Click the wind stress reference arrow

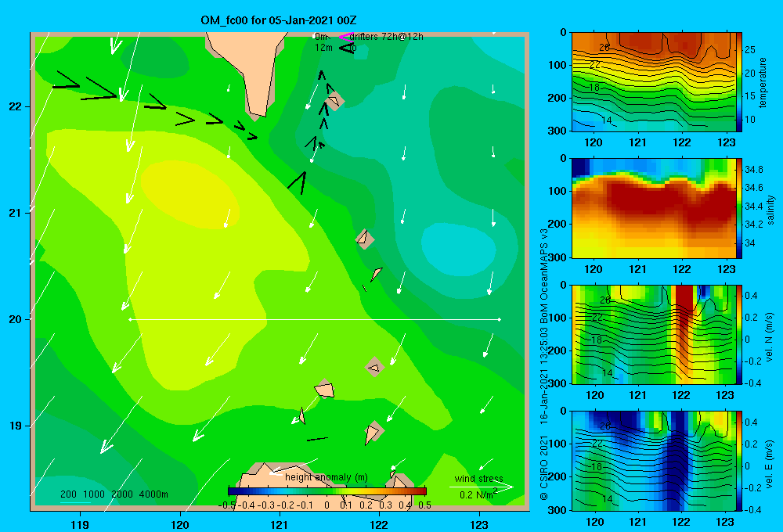tap(482, 487)
